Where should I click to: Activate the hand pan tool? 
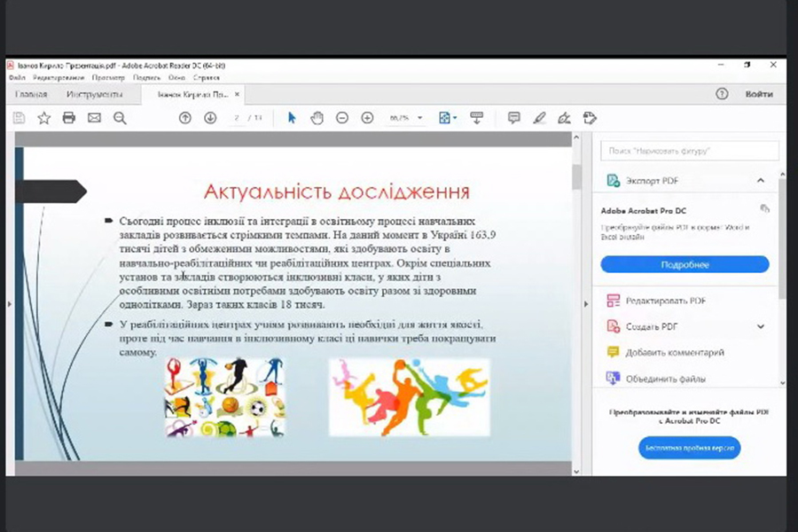click(317, 118)
